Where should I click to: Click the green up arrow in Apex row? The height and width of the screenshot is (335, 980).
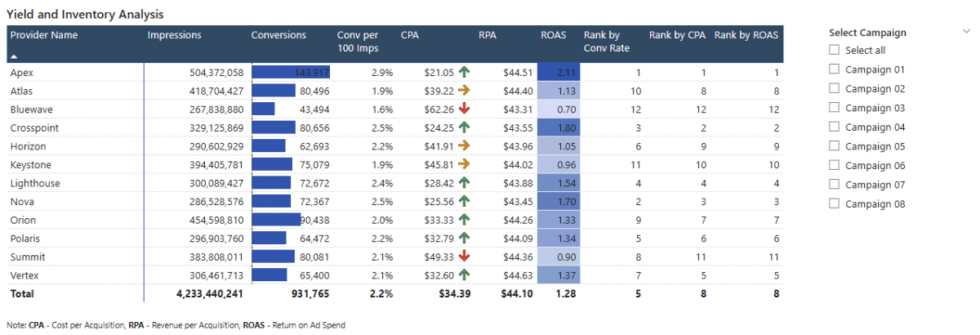pyautogui.click(x=465, y=72)
